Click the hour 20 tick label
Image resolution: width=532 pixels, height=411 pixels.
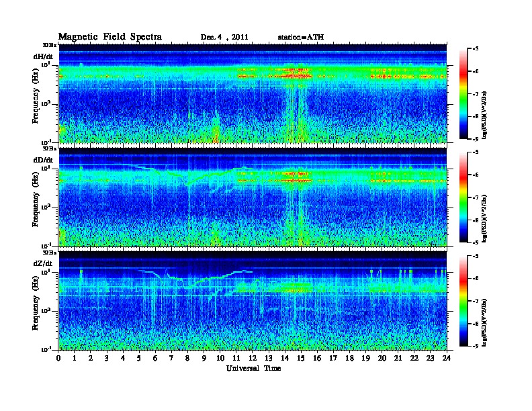[x=382, y=358]
